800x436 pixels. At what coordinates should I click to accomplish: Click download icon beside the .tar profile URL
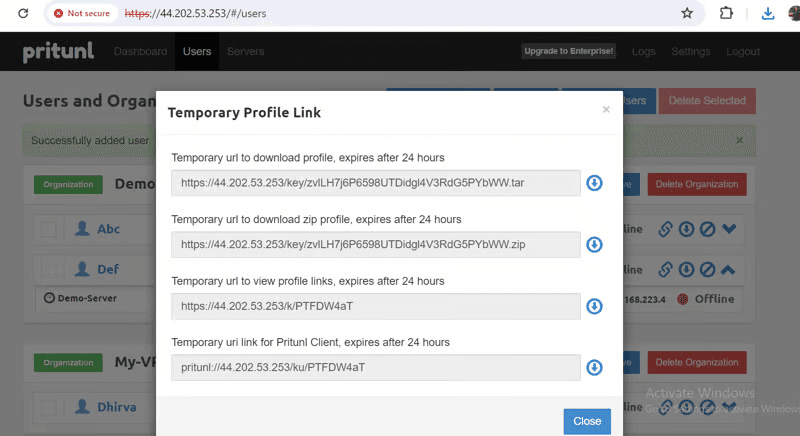coord(594,183)
